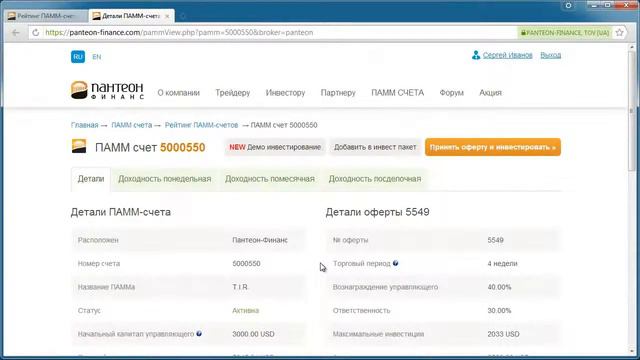Go to the Рейтинг ПАММ-счетов breadcrumb link
Screen dimensions: 640x360
(201, 125)
